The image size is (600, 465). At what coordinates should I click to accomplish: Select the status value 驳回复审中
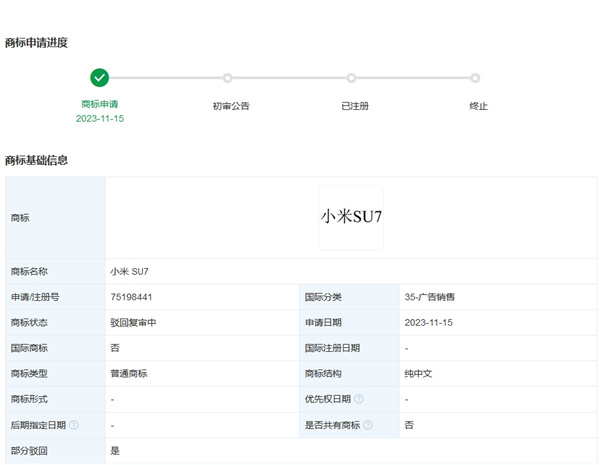click(x=133, y=323)
